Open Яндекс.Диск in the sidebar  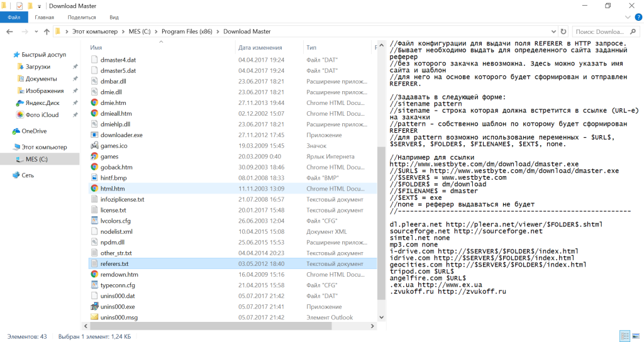point(42,103)
